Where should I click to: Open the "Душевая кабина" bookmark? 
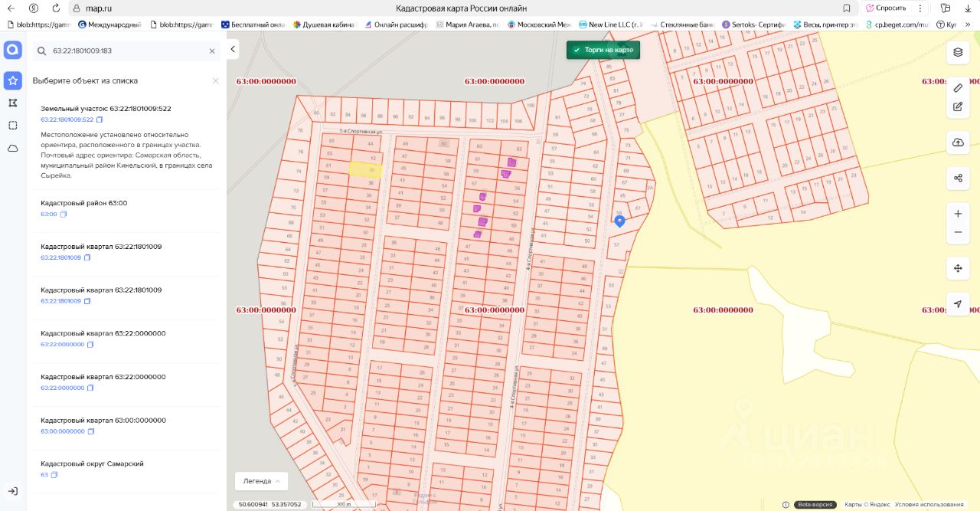[x=325, y=25]
